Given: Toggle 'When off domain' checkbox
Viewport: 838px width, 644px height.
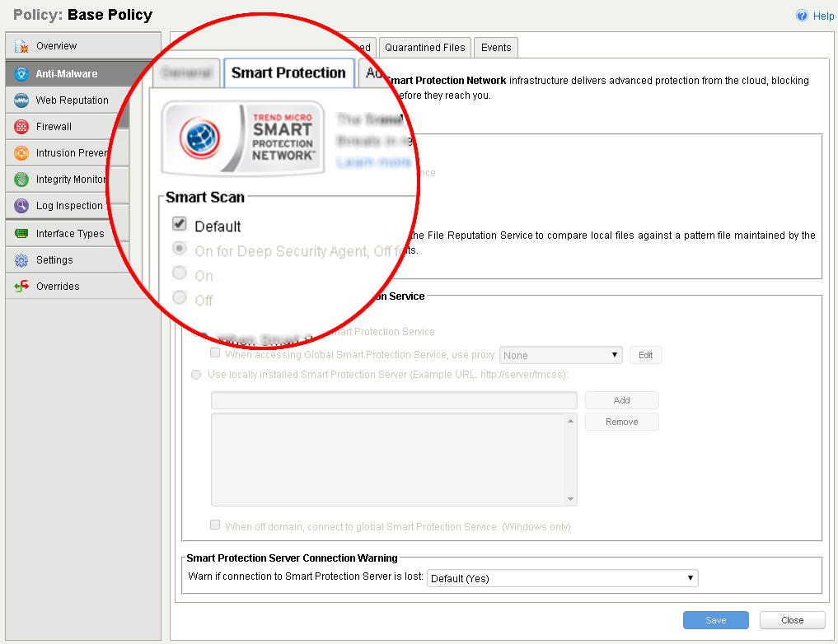Looking at the screenshot, I should (x=215, y=525).
